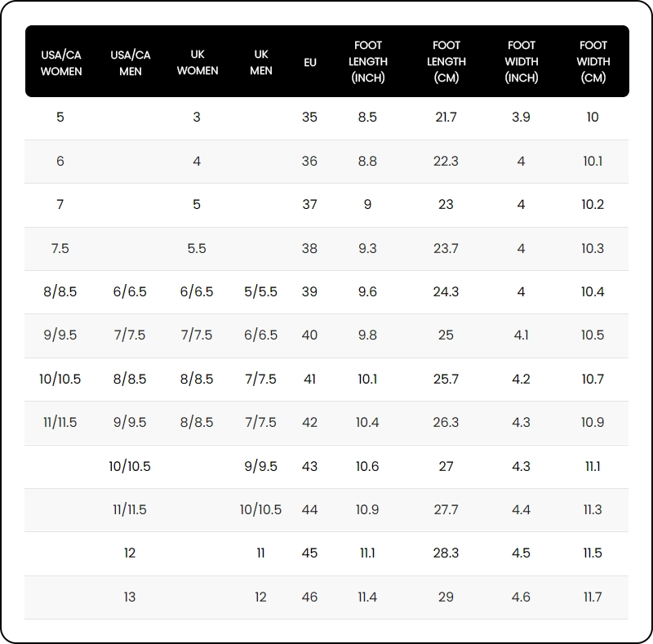Click the 11.4 inch foot length cell
This screenshot has width=653, height=644.
click(367, 597)
